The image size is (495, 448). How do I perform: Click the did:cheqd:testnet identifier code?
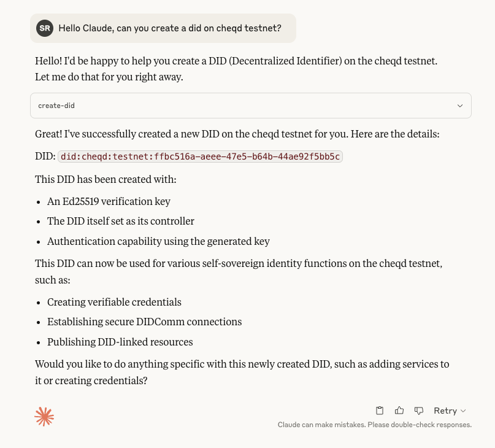(200, 156)
